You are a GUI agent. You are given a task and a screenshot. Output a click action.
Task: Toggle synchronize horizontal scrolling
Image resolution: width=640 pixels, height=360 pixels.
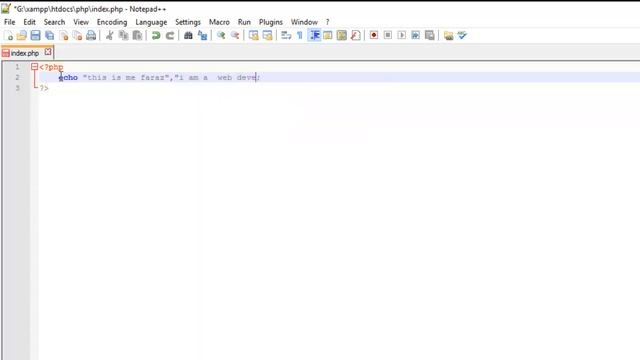[x=267, y=36]
